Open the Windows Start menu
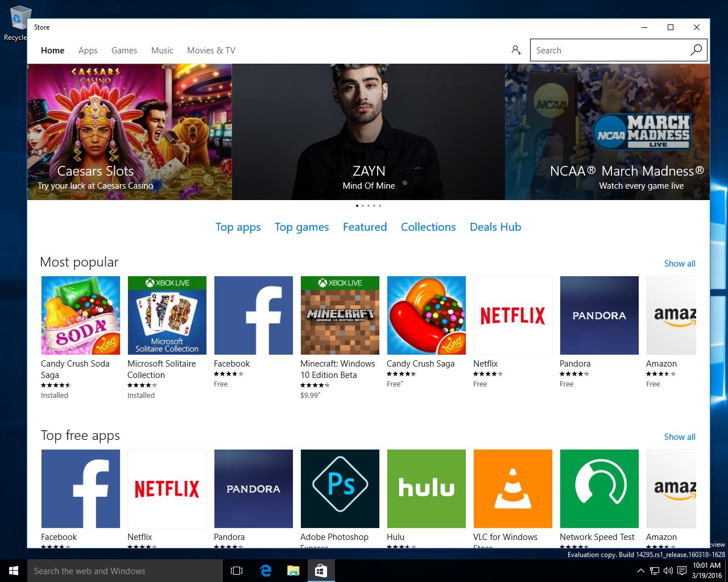Image resolution: width=728 pixels, height=582 pixels. pyautogui.click(x=14, y=571)
